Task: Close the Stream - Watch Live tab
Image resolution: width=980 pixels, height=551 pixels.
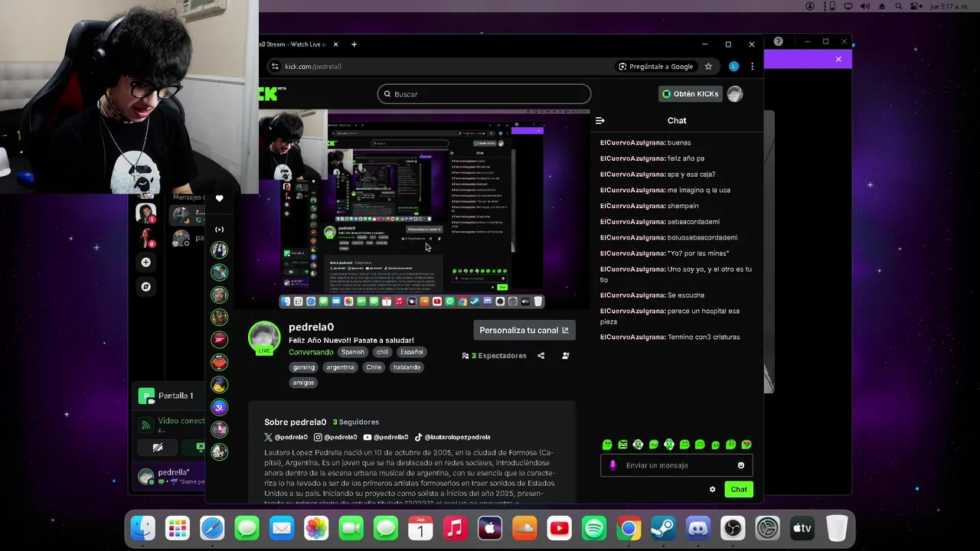Action: [x=335, y=44]
